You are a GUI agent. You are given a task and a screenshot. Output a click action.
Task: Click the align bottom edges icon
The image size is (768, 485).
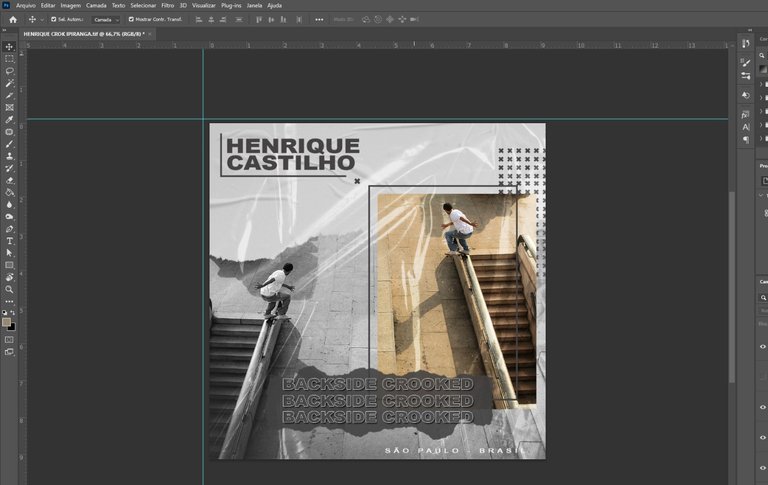284,20
